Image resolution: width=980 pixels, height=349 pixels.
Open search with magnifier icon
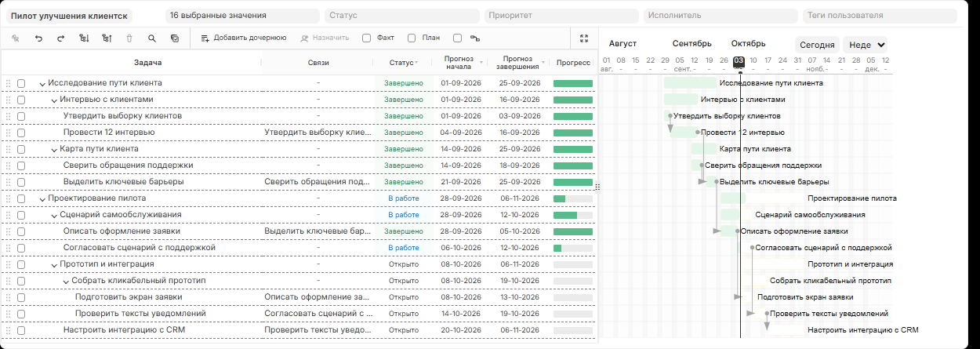pos(152,38)
